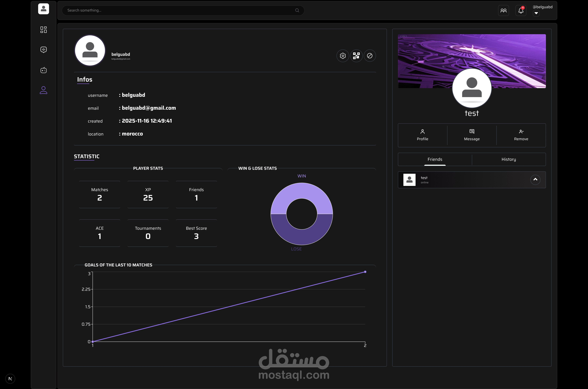This screenshot has width=588, height=389.
Task: Open the dashboard grid icon in sidebar
Action: tap(43, 30)
